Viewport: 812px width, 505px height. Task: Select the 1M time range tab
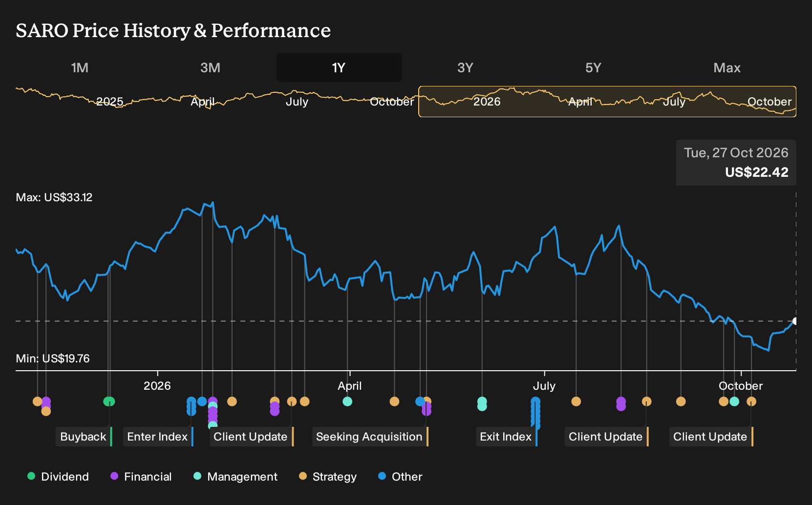point(80,67)
